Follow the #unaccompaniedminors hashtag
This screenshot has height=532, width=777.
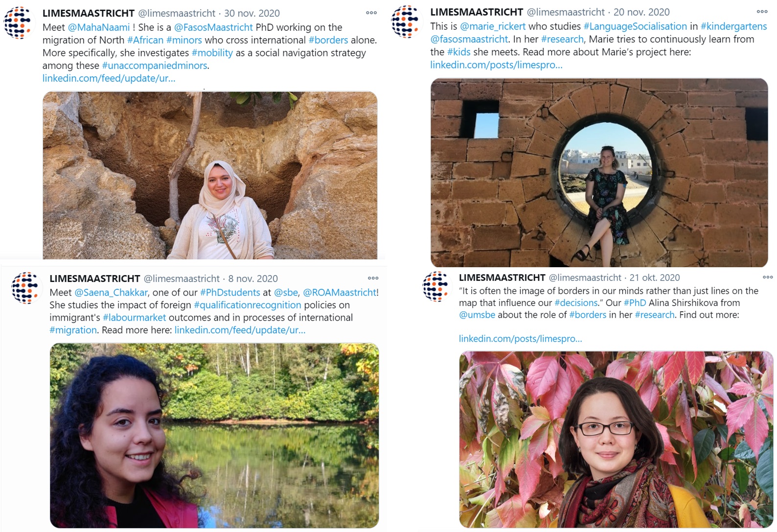(x=155, y=66)
